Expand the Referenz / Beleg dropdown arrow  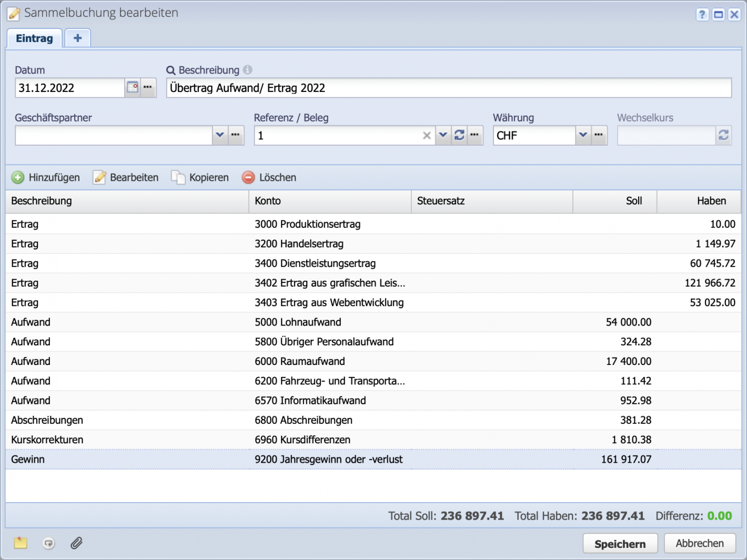pos(443,136)
